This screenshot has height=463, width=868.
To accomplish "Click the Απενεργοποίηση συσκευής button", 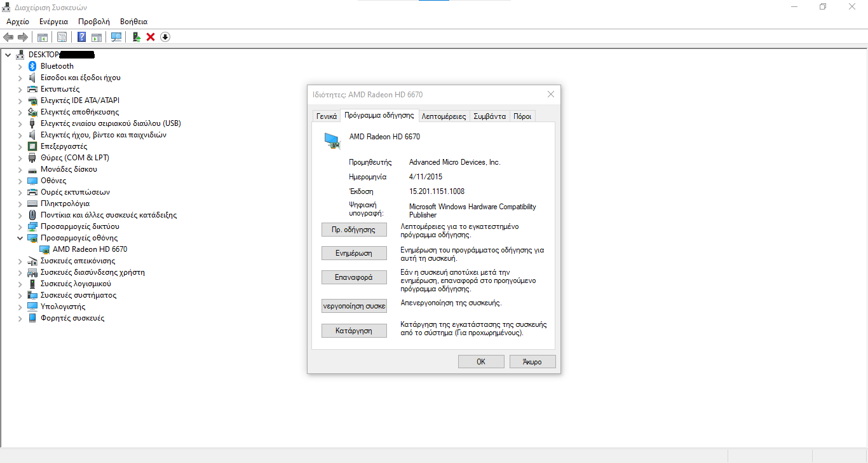I will [x=354, y=306].
